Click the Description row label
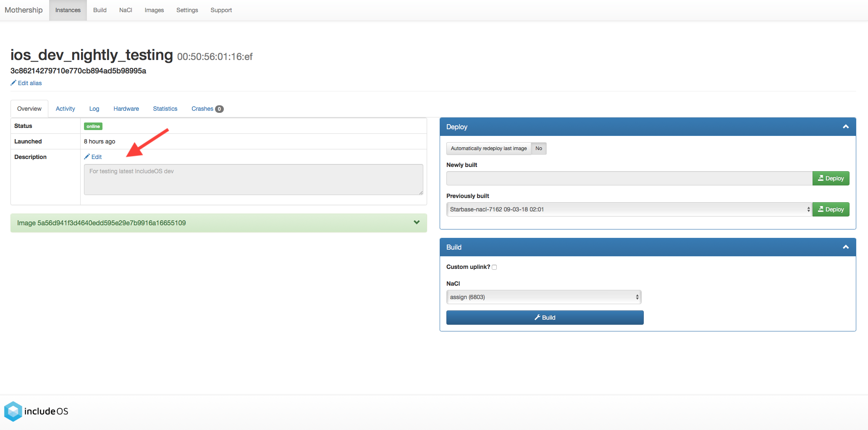 click(30, 157)
